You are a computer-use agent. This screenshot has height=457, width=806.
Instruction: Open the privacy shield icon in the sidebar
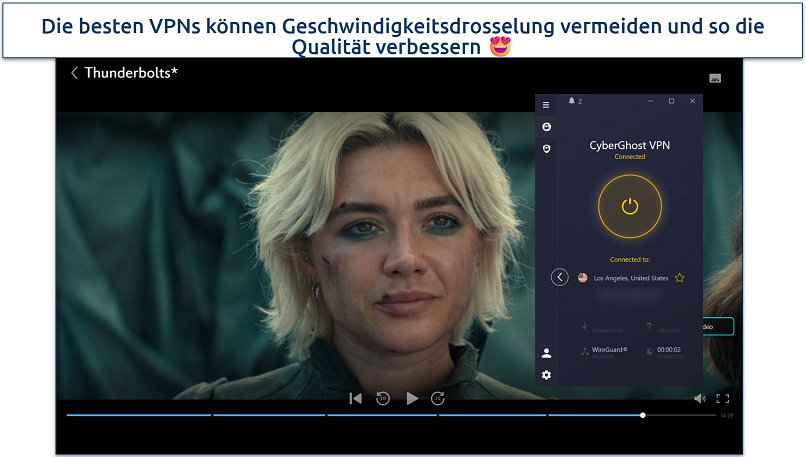pyautogui.click(x=546, y=149)
